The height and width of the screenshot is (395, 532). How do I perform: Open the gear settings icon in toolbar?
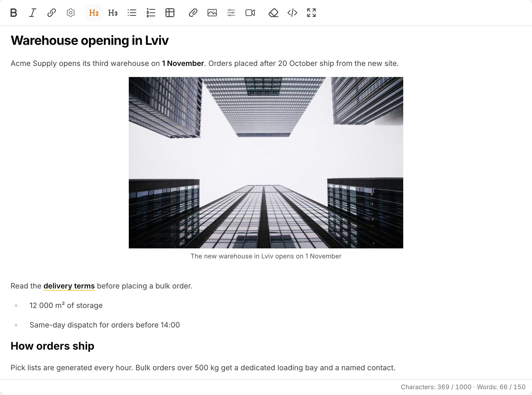point(71,13)
